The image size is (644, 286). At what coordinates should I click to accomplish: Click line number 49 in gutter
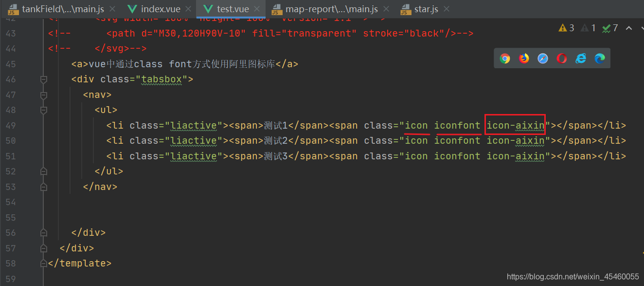pos(11,126)
